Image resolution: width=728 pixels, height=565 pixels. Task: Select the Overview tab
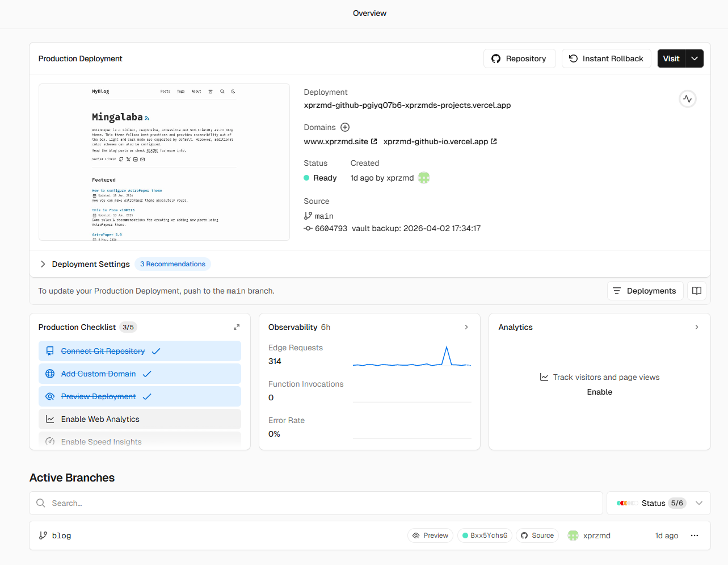[x=369, y=13]
